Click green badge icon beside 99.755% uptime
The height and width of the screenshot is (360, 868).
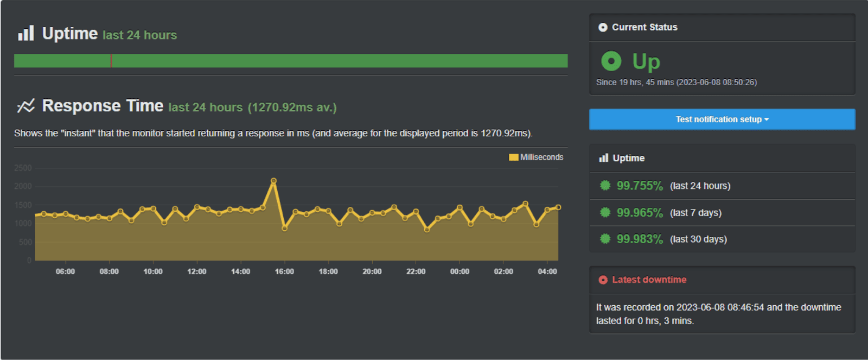click(605, 186)
